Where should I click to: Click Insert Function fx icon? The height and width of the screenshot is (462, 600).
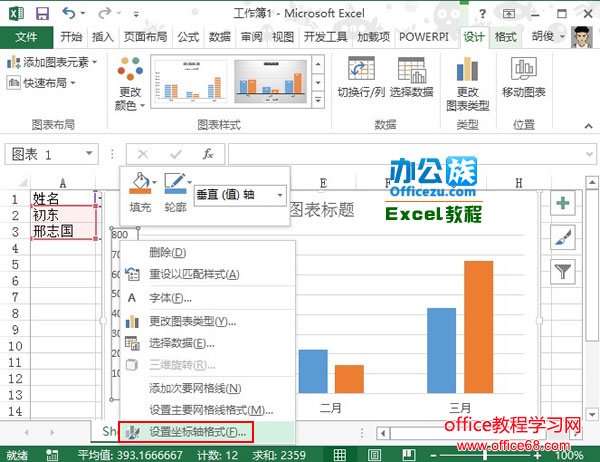(208, 154)
